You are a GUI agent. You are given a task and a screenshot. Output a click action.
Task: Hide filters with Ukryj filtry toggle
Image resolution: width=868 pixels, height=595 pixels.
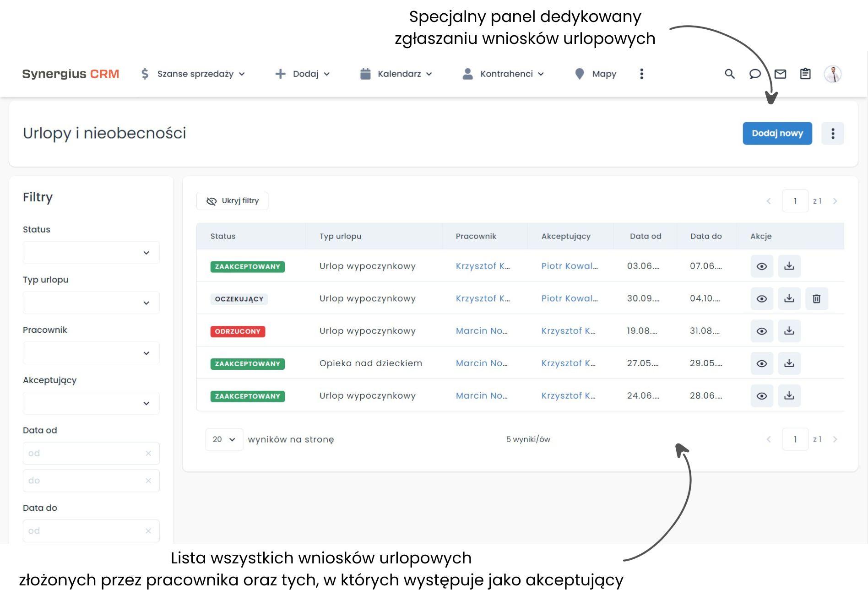[233, 201]
